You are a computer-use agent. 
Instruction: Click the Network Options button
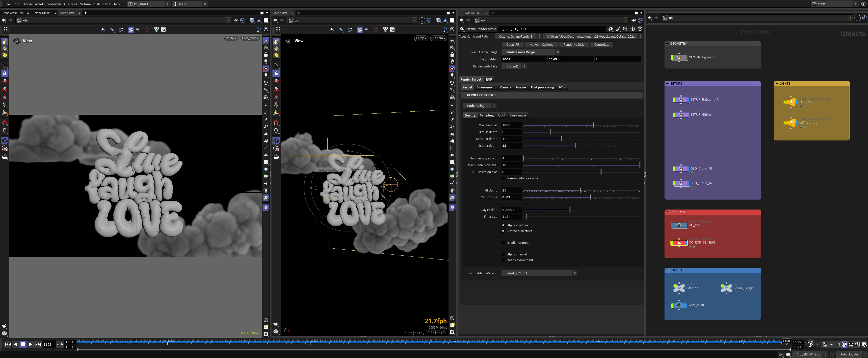541,44
